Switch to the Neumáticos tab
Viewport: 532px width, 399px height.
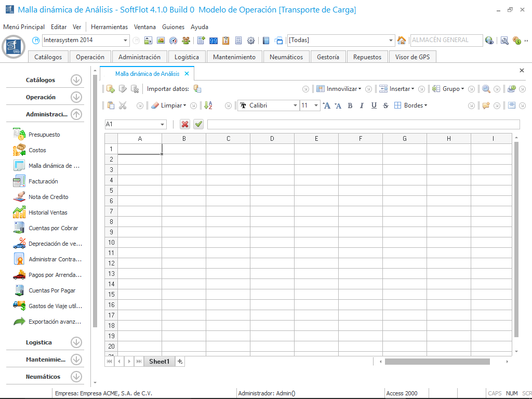[286, 57]
